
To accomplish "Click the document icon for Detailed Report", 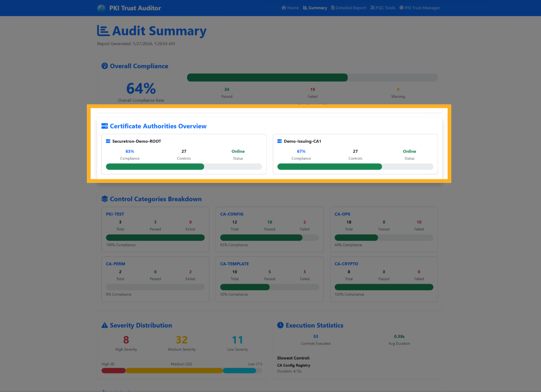I will (332, 8).
